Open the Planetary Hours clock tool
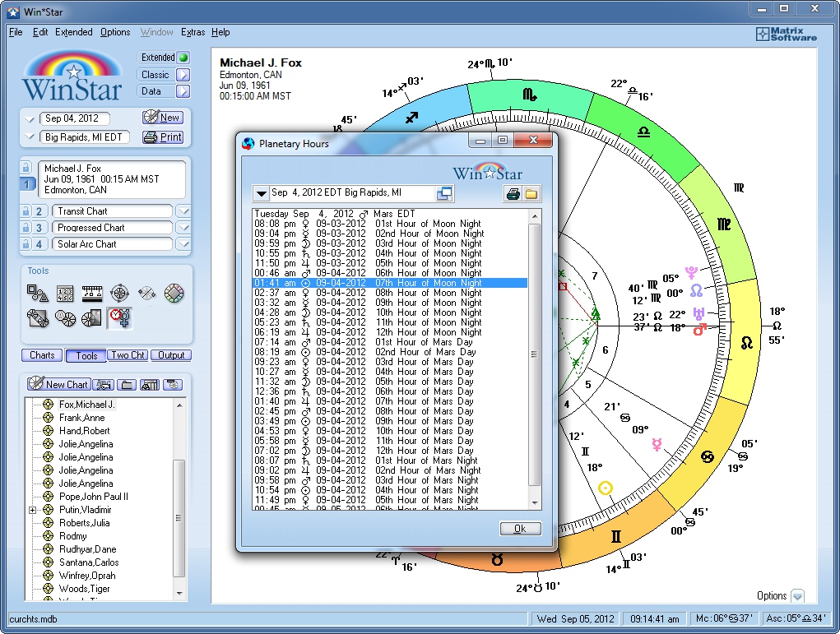This screenshot has height=634, width=840. coord(119,318)
